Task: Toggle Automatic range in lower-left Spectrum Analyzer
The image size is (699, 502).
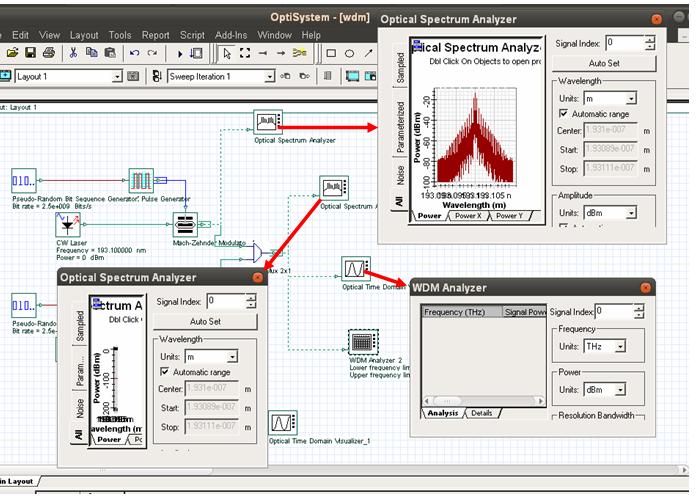Action: (164, 371)
